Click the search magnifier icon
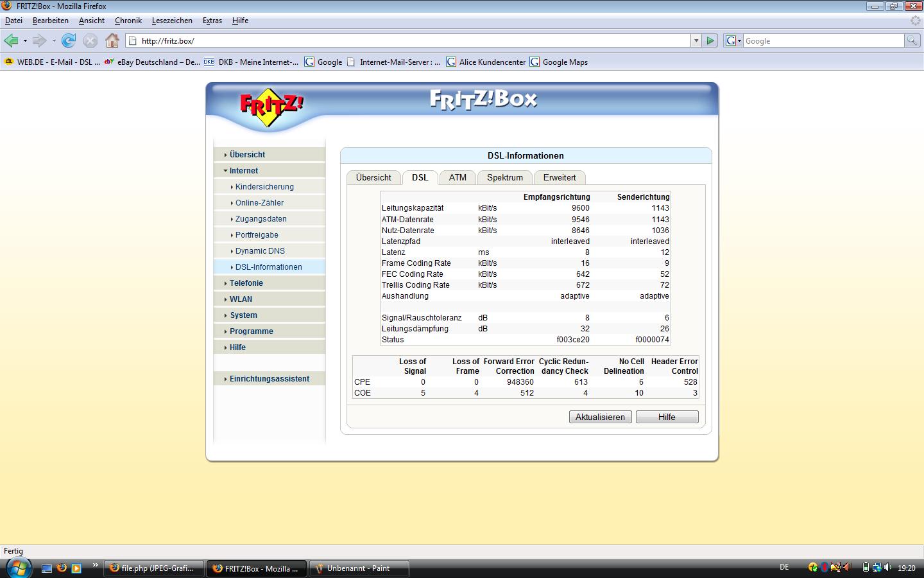The height and width of the screenshot is (578, 924). click(x=912, y=40)
